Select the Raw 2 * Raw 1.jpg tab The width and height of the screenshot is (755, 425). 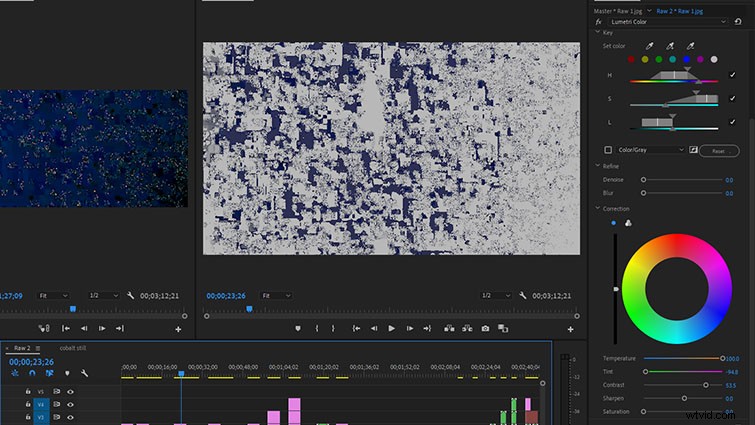click(x=679, y=11)
